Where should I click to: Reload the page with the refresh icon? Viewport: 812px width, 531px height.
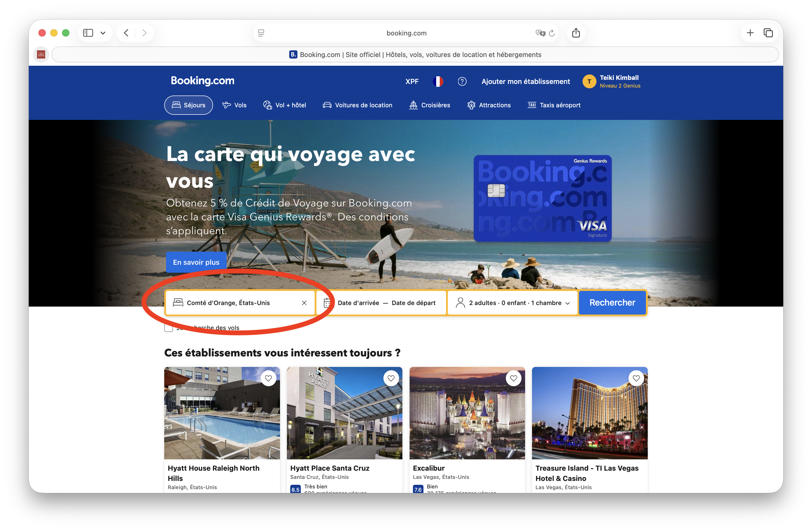[x=552, y=33]
